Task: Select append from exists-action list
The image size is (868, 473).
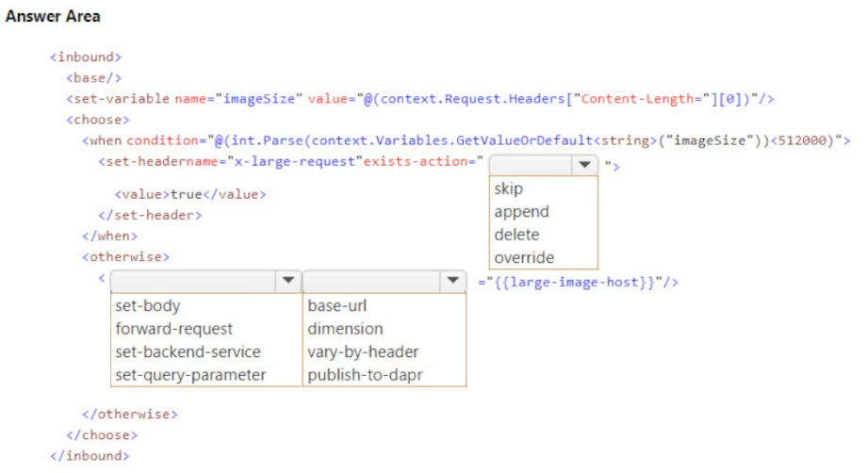Action: point(521,212)
